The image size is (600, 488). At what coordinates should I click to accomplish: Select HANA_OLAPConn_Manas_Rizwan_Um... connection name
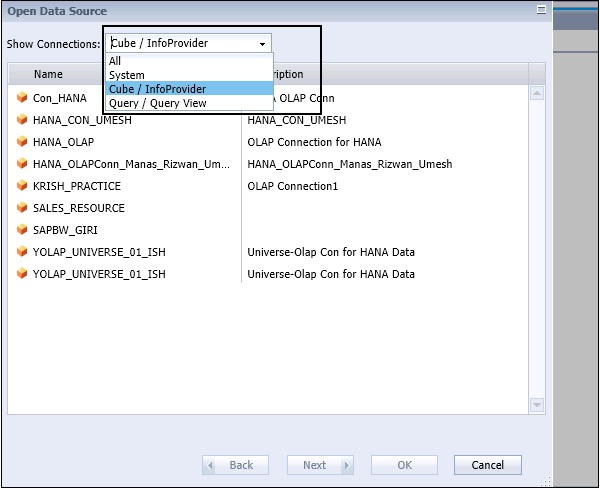131,164
